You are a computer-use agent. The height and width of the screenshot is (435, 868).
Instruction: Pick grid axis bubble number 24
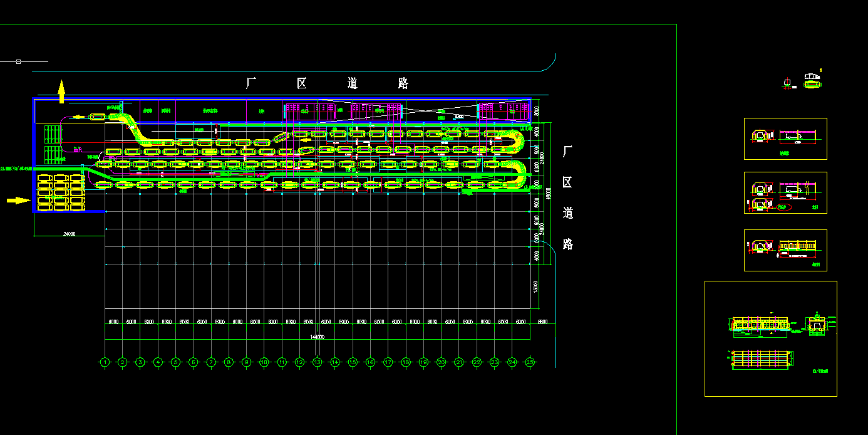coord(512,362)
